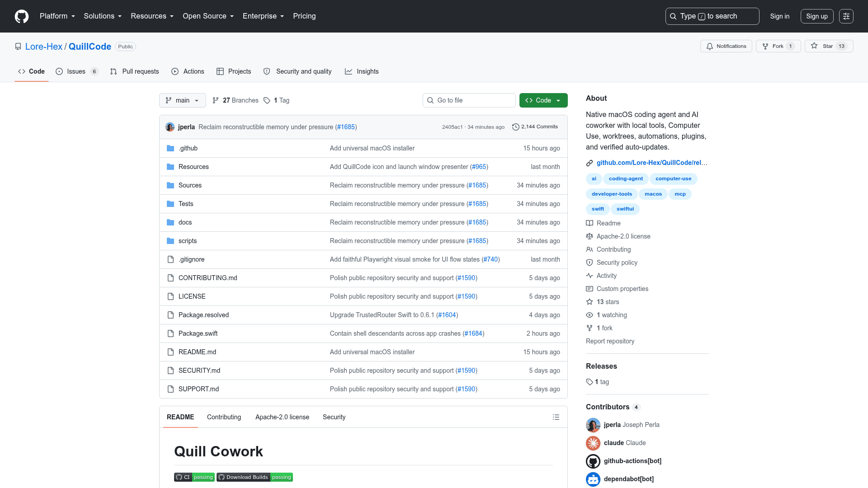
Task: Open the Projects tab
Action: (x=234, y=71)
